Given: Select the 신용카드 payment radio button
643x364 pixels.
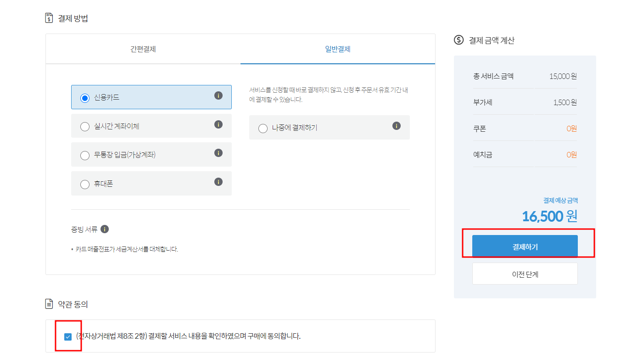Looking at the screenshot, I should pyautogui.click(x=84, y=97).
